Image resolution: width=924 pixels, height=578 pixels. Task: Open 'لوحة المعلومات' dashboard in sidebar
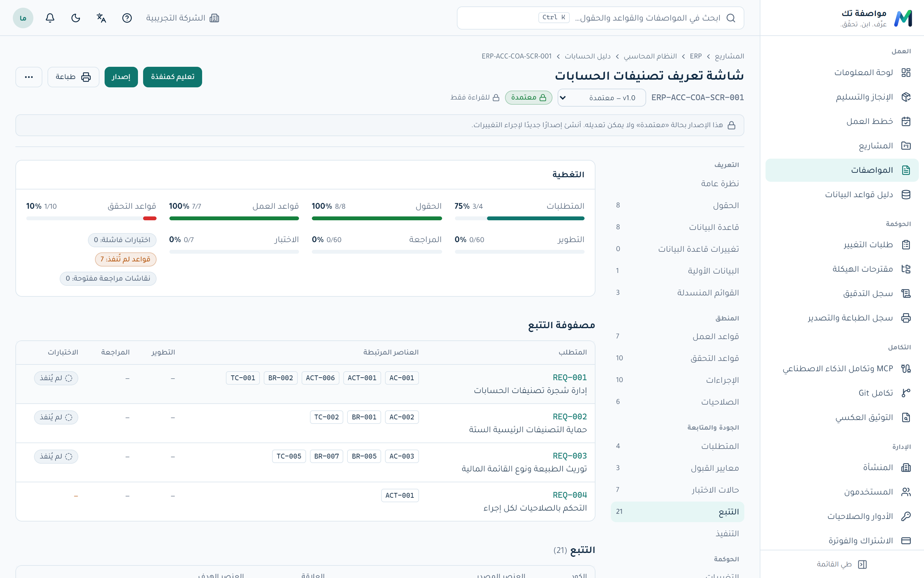click(x=842, y=73)
